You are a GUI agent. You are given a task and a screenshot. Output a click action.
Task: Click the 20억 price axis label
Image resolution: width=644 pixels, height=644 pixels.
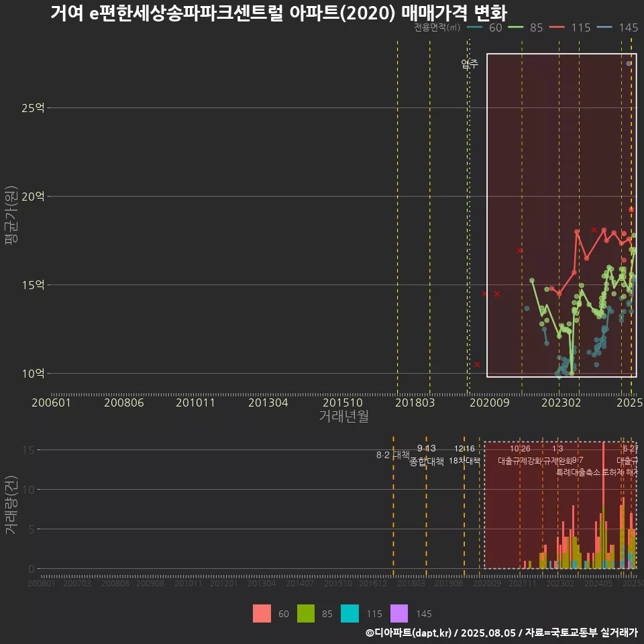click(x=33, y=197)
